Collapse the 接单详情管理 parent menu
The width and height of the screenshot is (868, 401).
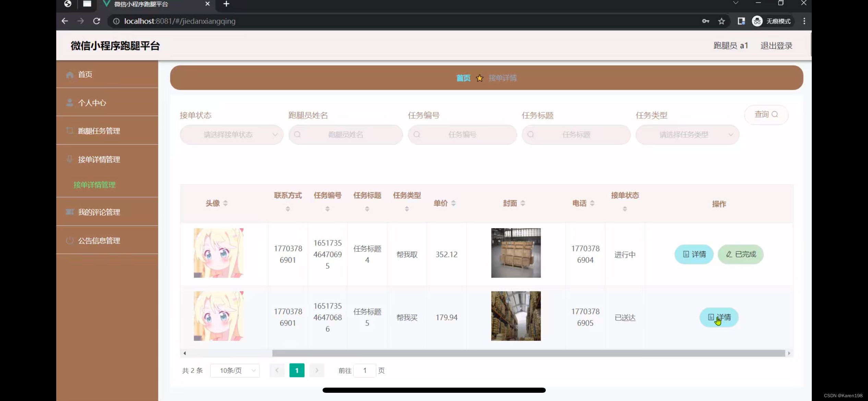(107, 159)
